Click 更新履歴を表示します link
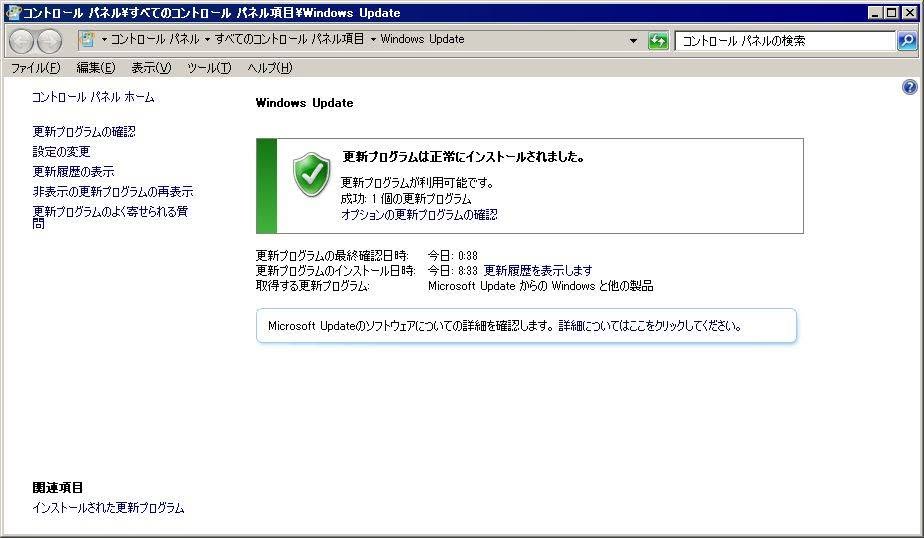This screenshot has width=924, height=538. [x=537, y=270]
